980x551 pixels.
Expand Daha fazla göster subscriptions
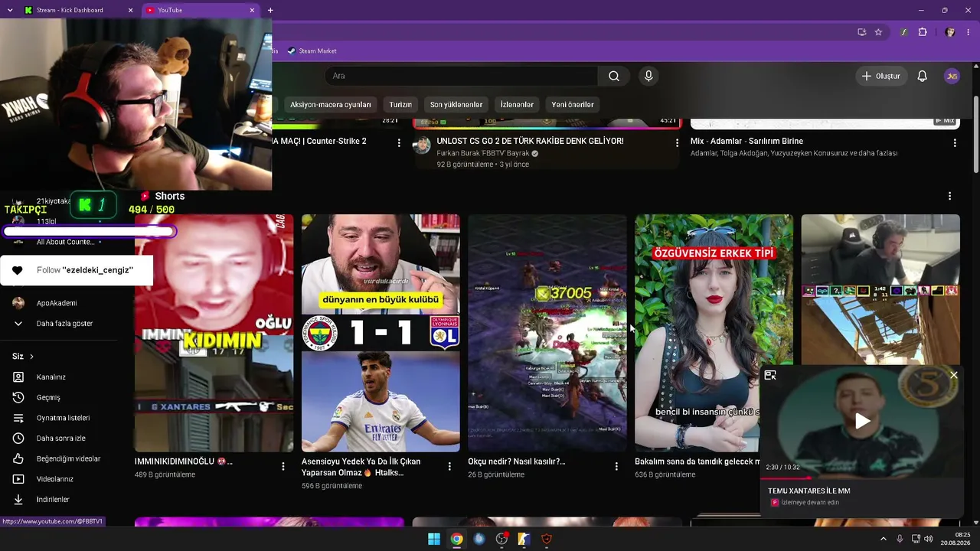click(x=64, y=324)
